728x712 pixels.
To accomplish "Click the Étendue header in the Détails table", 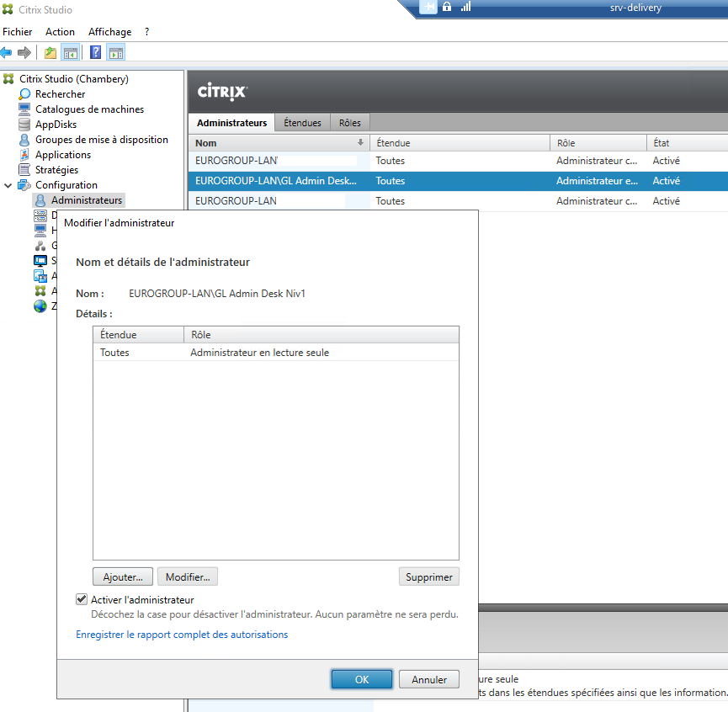I will (x=138, y=335).
